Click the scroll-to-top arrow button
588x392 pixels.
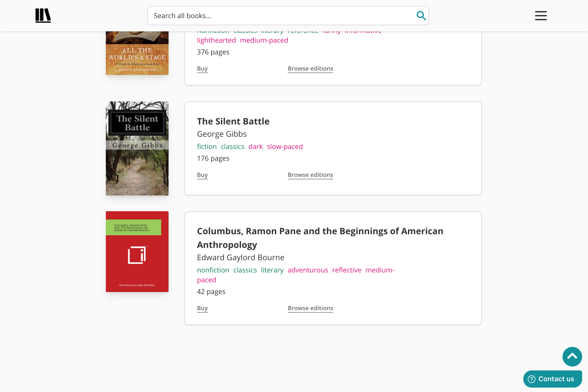[x=572, y=356]
